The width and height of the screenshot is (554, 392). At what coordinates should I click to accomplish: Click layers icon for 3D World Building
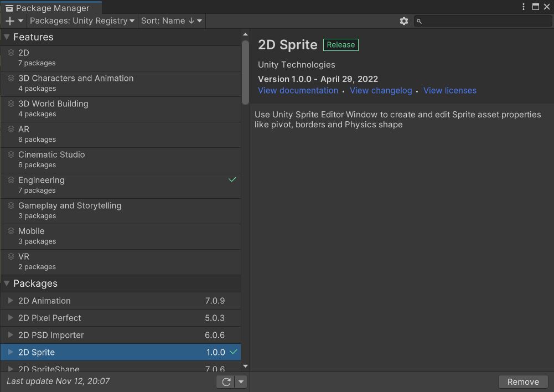(x=11, y=104)
